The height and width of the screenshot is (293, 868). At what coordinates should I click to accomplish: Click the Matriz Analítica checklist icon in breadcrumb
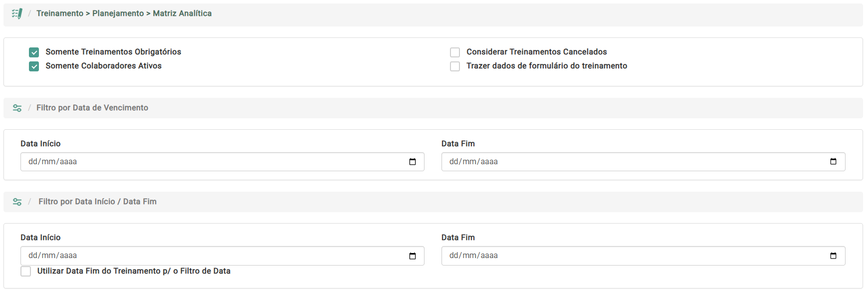[x=17, y=13]
